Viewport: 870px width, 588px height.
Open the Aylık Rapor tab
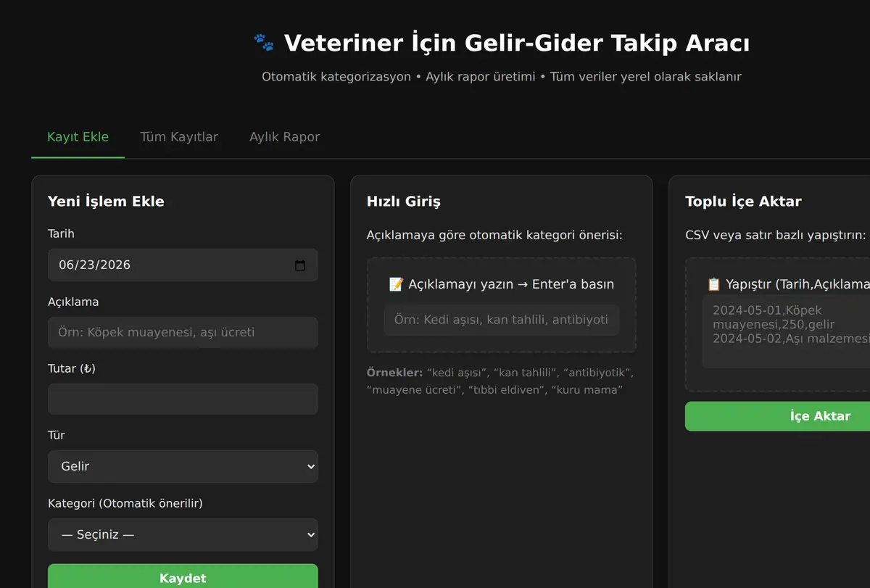tap(284, 137)
